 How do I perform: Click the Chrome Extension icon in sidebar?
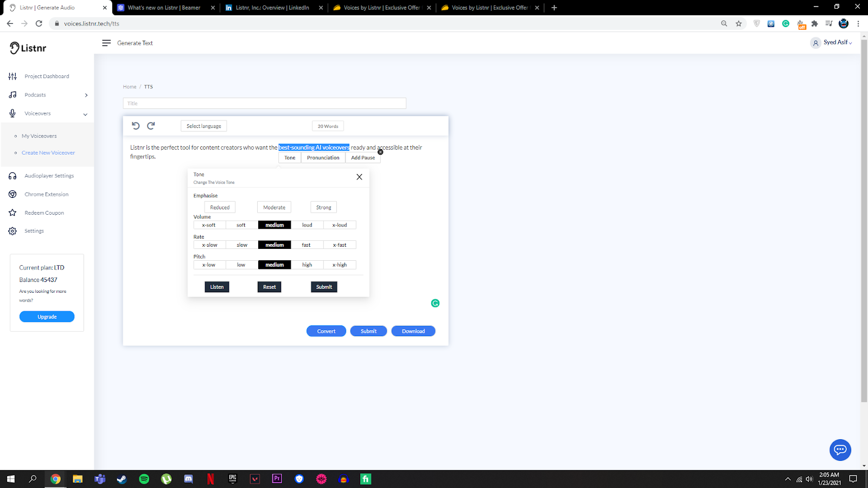pyautogui.click(x=12, y=194)
